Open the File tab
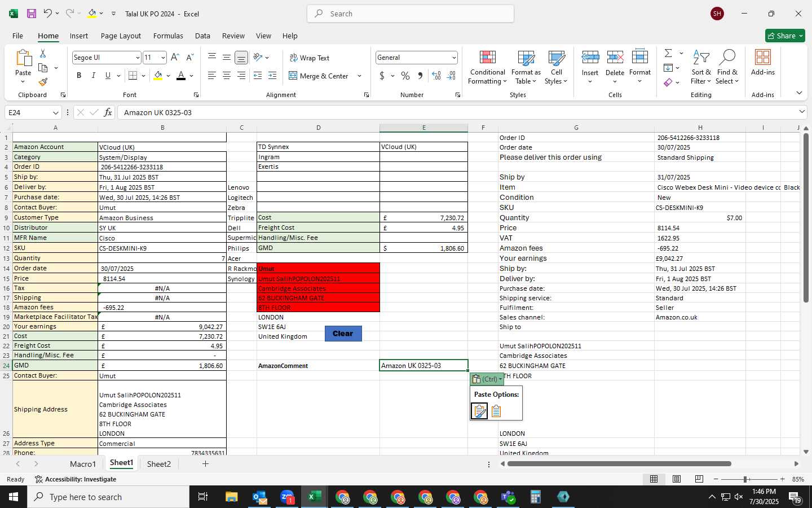 click(18, 36)
